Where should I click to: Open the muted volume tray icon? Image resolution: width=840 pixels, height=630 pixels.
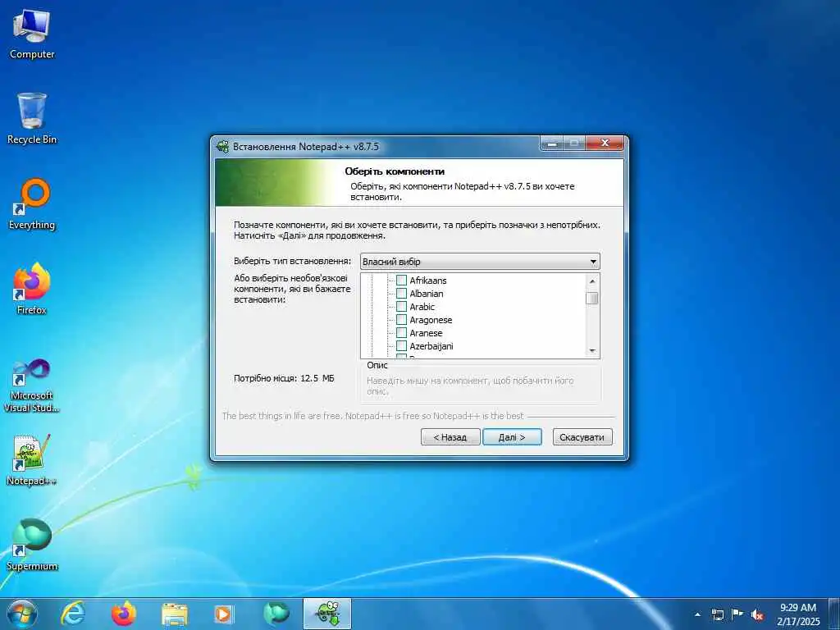(x=757, y=614)
